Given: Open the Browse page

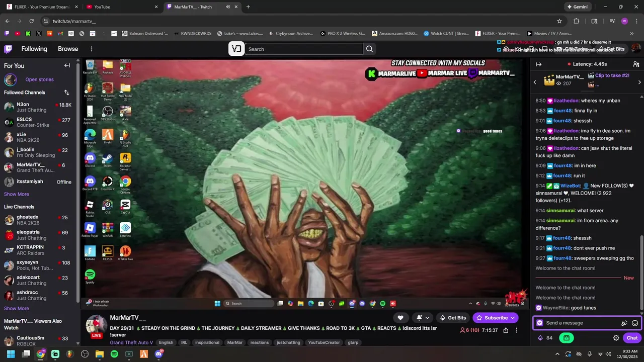Looking at the screenshot, I should (68, 49).
